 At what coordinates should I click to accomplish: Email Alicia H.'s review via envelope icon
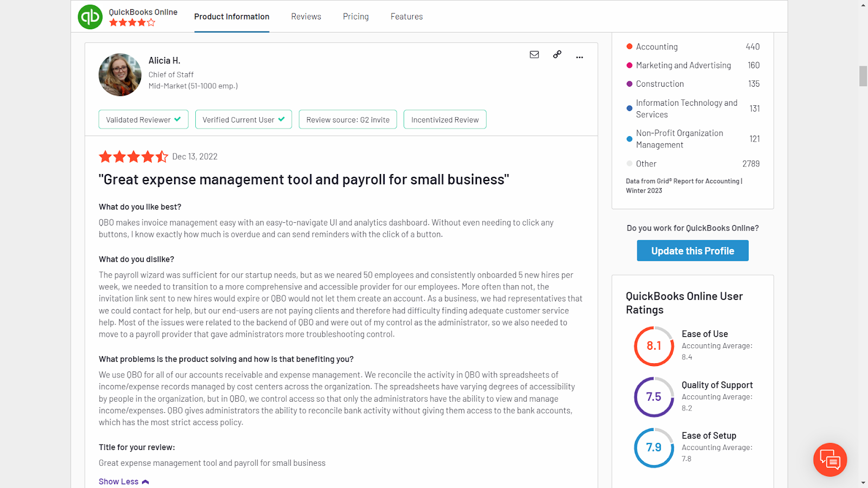534,54
